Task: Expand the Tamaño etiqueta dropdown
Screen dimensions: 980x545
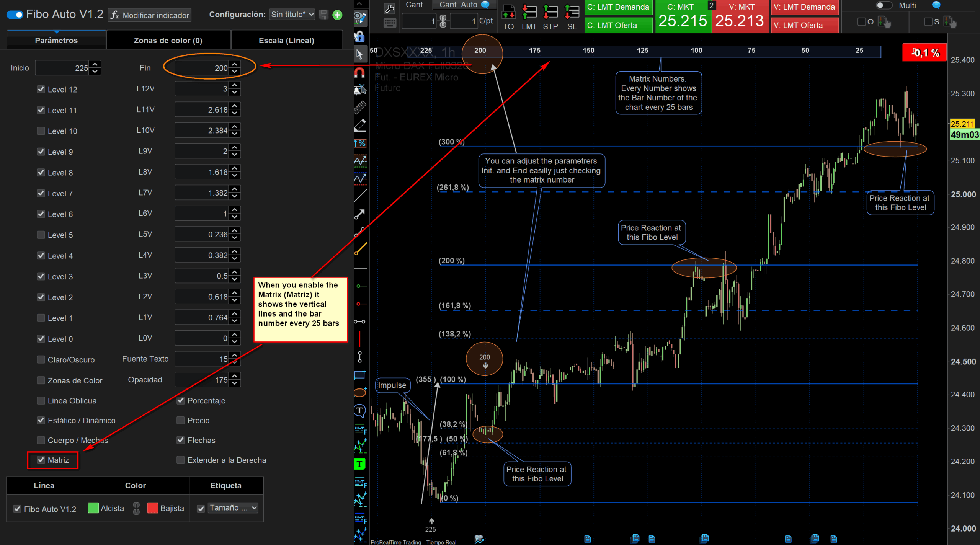Action: click(233, 508)
